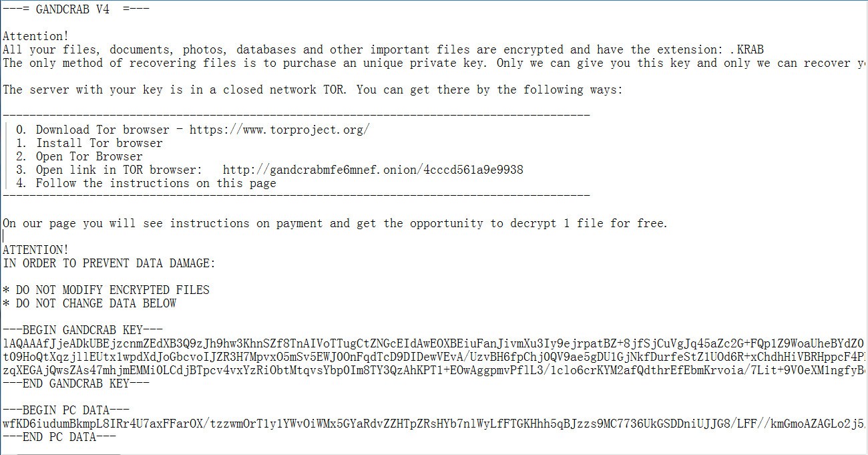Click the torproject.org URL
The width and height of the screenshot is (868, 455).
click(x=279, y=130)
